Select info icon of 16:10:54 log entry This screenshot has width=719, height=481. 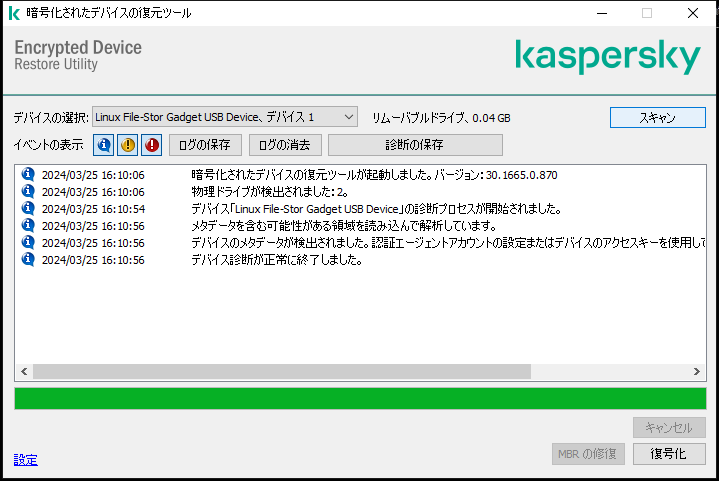(x=28, y=208)
